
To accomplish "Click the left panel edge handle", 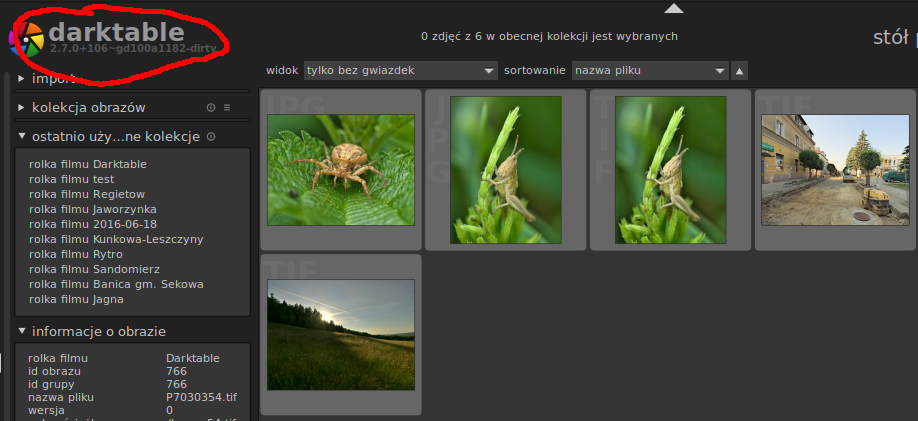I will (4, 240).
